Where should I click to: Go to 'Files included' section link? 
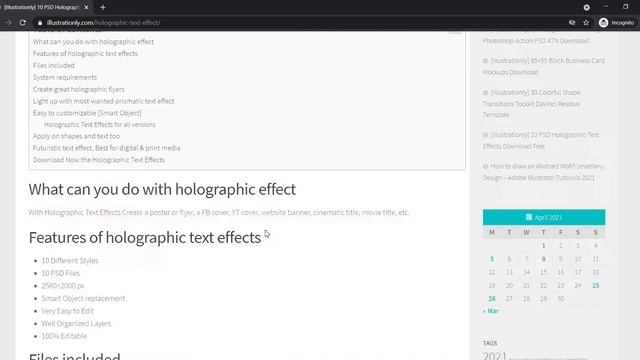[x=54, y=65]
